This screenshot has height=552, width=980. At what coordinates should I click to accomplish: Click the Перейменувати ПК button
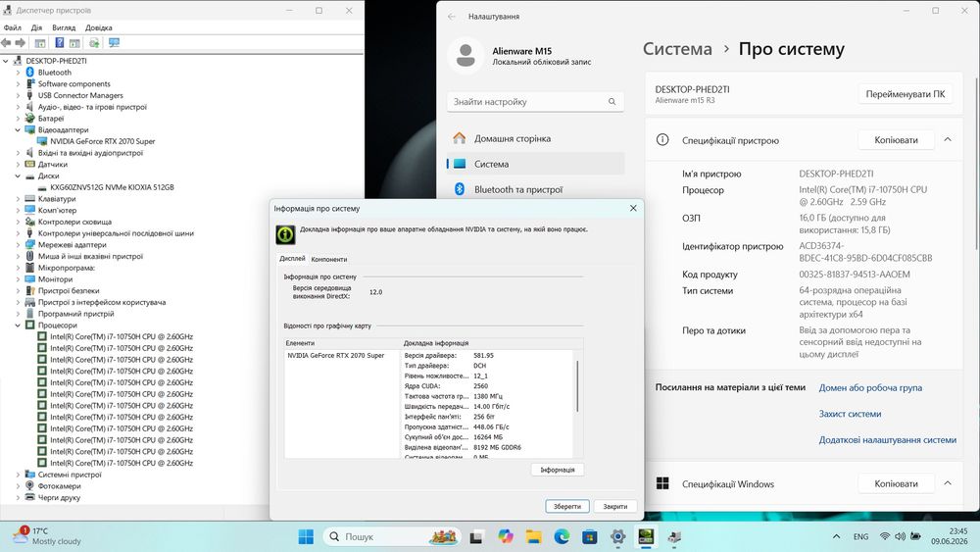click(x=905, y=94)
